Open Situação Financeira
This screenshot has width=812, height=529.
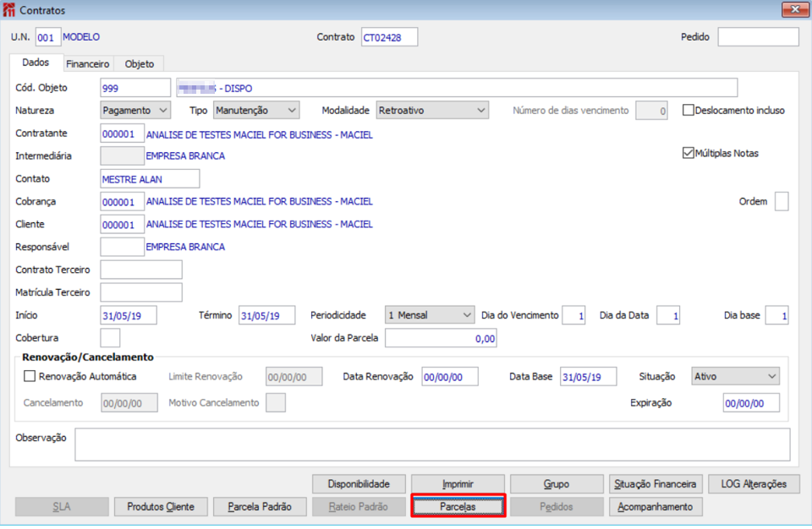click(656, 484)
